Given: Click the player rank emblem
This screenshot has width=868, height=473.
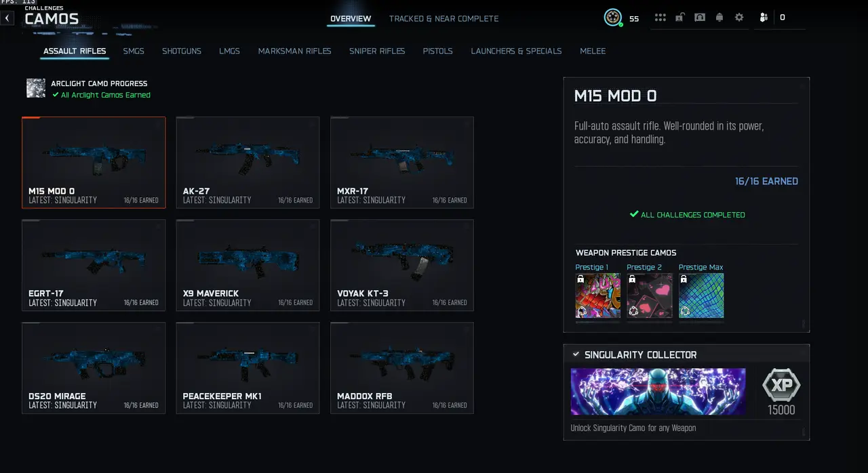Looking at the screenshot, I should [x=613, y=18].
